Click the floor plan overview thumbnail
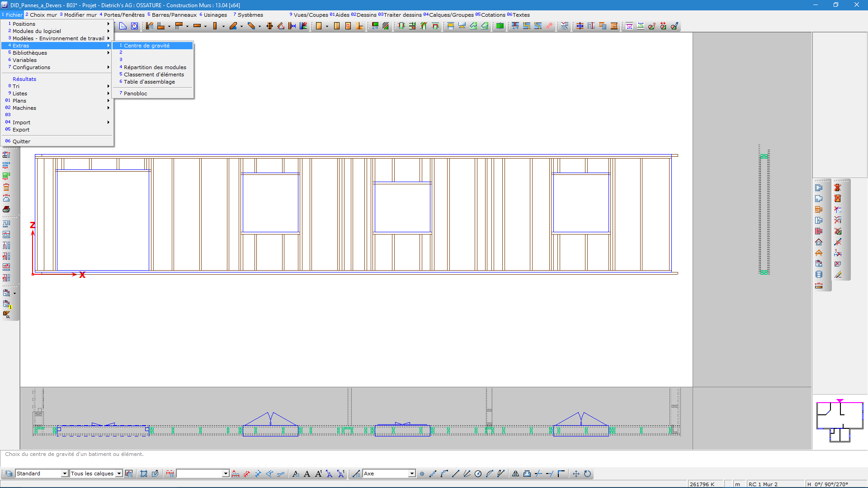868x488 pixels. click(x=840, y=421)
